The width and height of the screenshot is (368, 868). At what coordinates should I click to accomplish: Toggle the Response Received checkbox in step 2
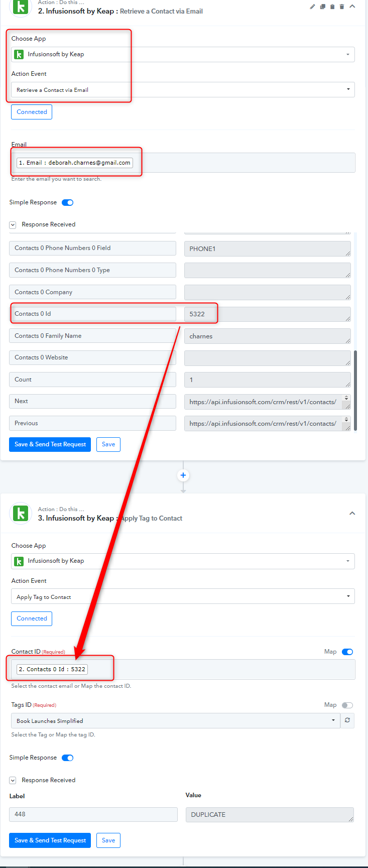point(13,225)
